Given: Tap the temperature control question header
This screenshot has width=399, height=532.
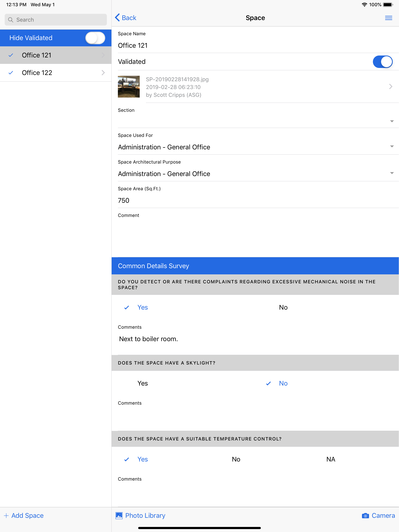Looking at the screenshot, I should point(255,439).
